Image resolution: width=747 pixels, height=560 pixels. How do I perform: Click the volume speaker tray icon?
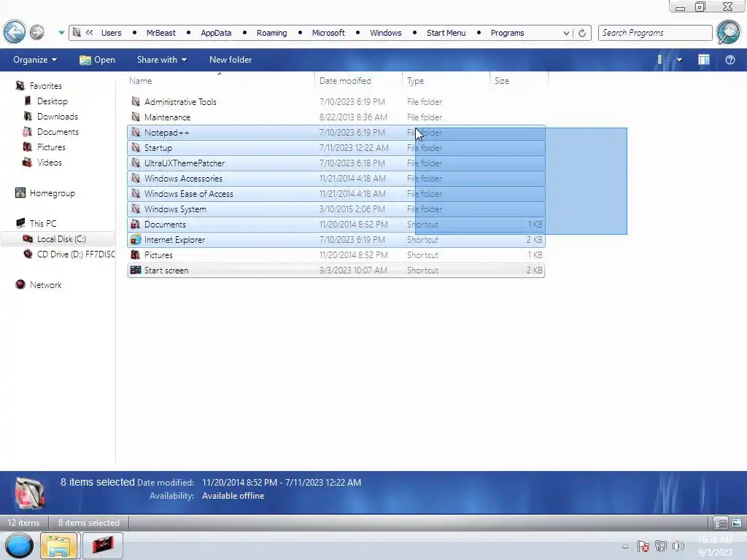click(x=678, y=546)
